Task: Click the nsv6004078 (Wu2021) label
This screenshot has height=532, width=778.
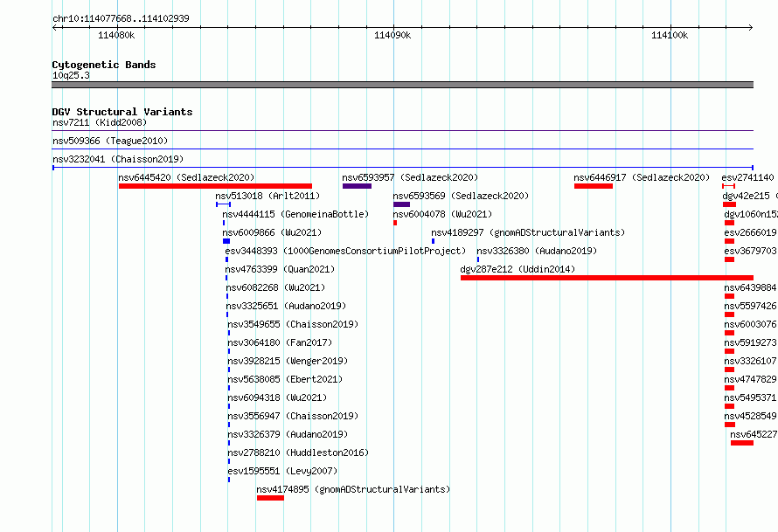Action: click(442, 214)
